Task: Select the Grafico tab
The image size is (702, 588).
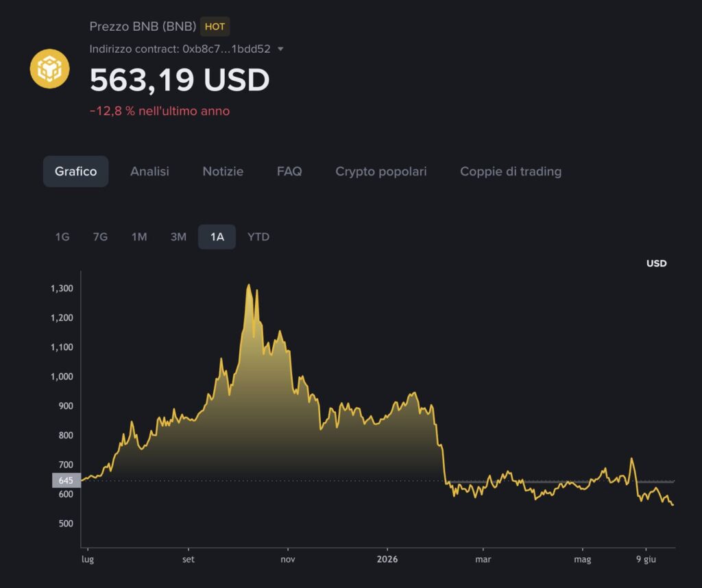Action: point(75,171)
